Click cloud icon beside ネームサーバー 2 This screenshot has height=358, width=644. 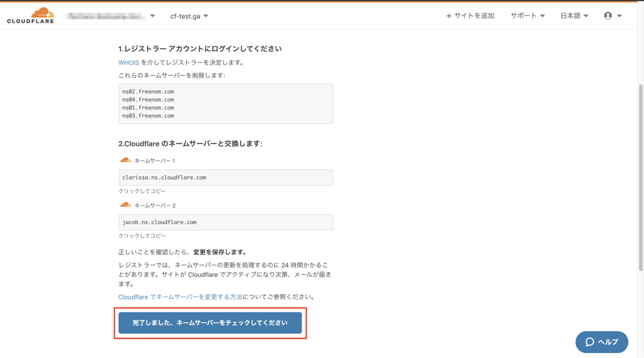pyautogui.click(x=126, y=204)
